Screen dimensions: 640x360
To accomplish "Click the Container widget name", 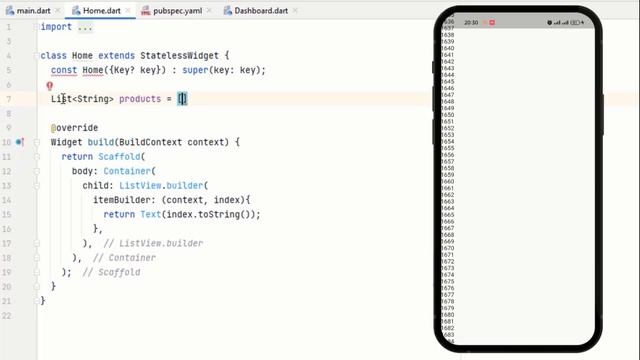I will coord(127,171).
